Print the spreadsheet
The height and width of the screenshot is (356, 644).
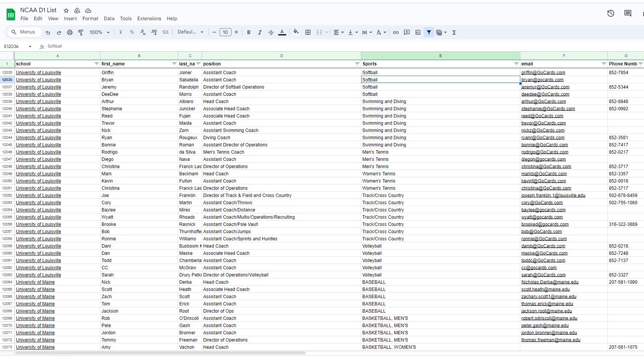pos(70,32)
